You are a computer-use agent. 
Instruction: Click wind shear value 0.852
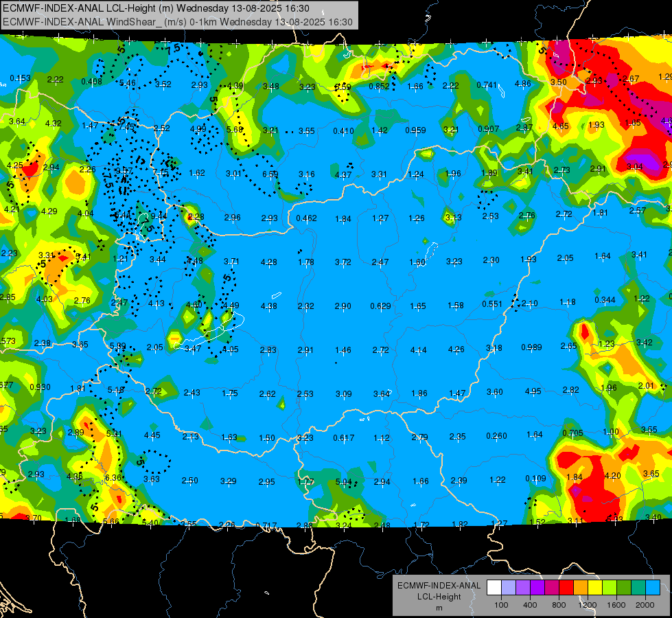click(x=380, y=87)
